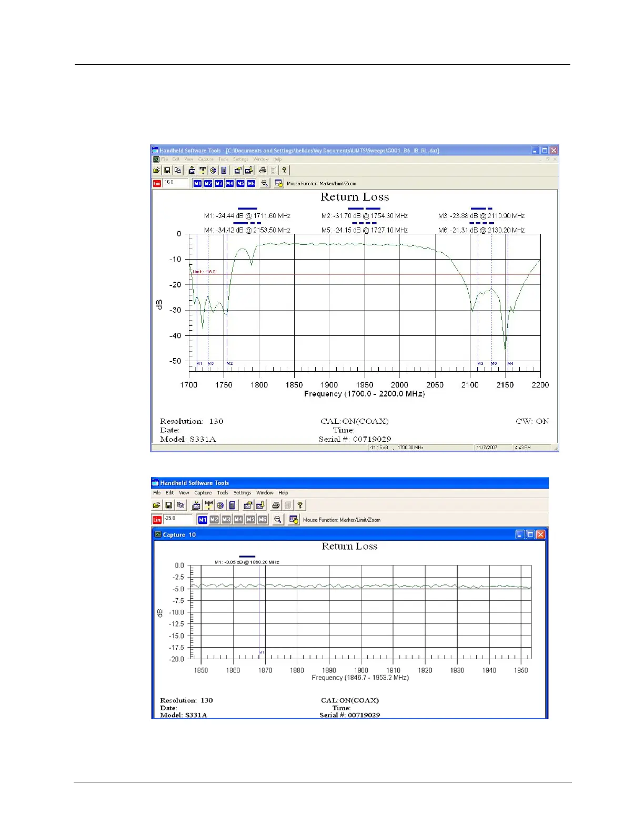Click Mouse Function selector icon in G001 window

pyautogui.click(x=279, y=183)
